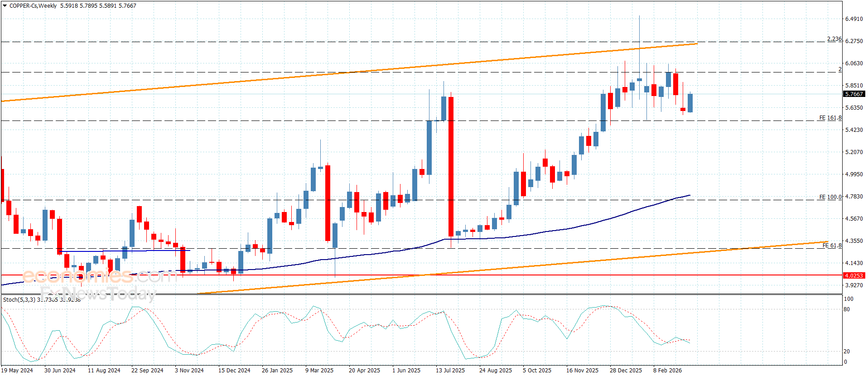Click the 26 Jan 2025 date label
Image resolution: width=868 pixels, height=376 pixels.
(277, 371)
